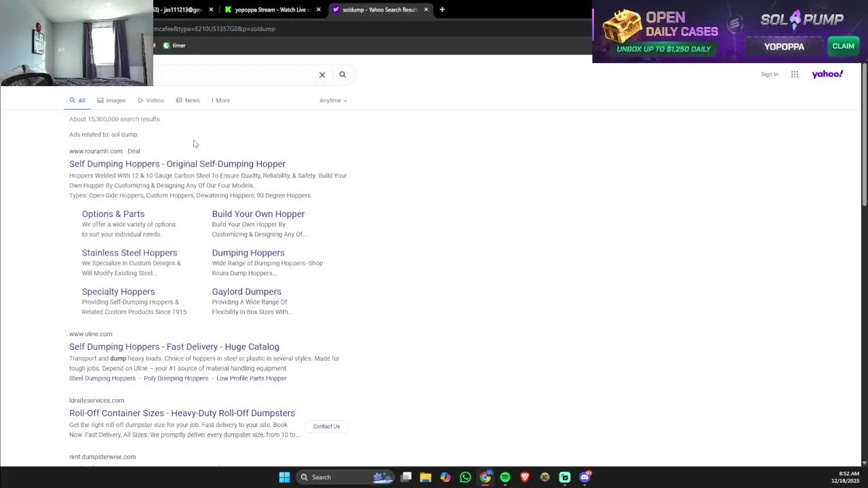Click the Contact Us button
This screenshot has height=488, width=868.
point(326,426)
